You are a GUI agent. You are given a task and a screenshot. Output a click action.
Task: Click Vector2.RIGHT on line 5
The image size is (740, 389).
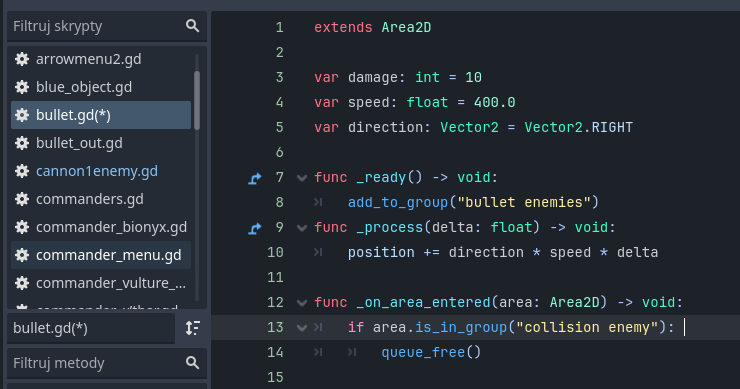pos(579,127)
